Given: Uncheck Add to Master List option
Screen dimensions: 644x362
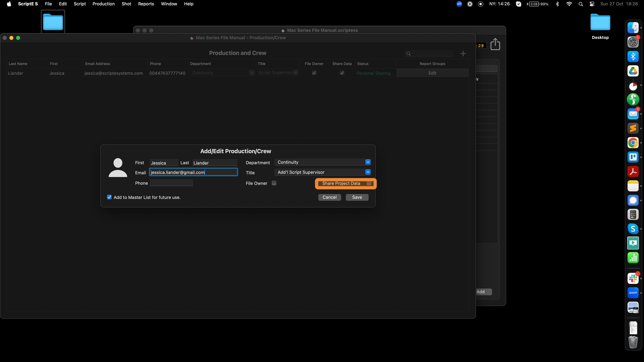Looking at the screenshot, I should pos(109,197).
